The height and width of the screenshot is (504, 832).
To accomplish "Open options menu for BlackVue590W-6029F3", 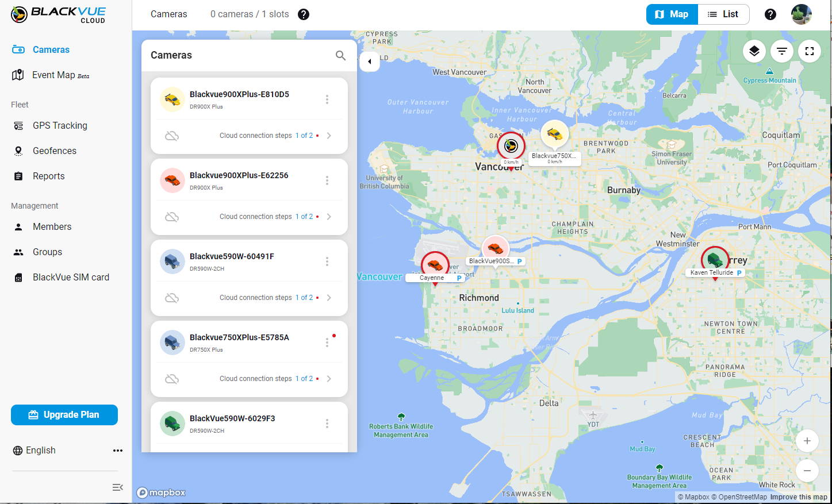I will pos(327,424).
